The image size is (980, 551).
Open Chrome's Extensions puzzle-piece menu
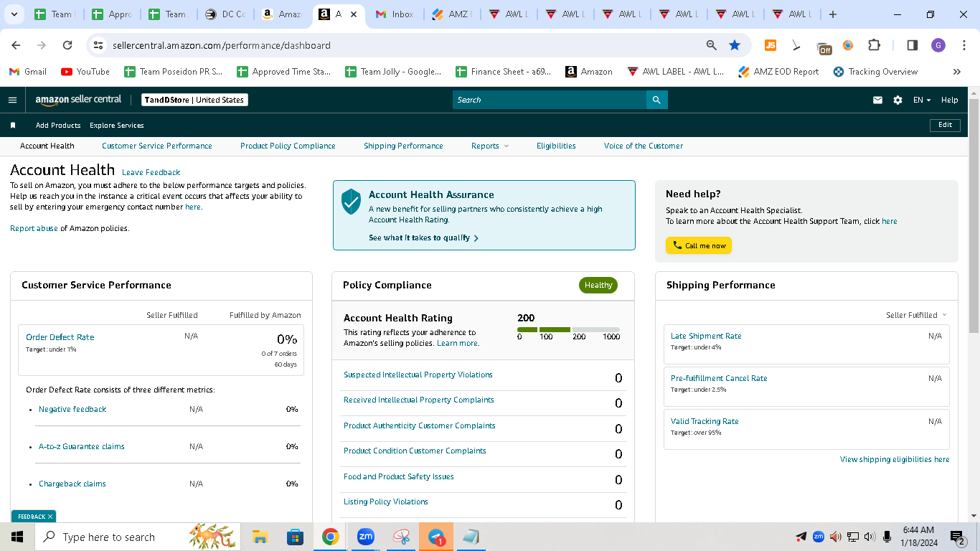click(874, 45)
